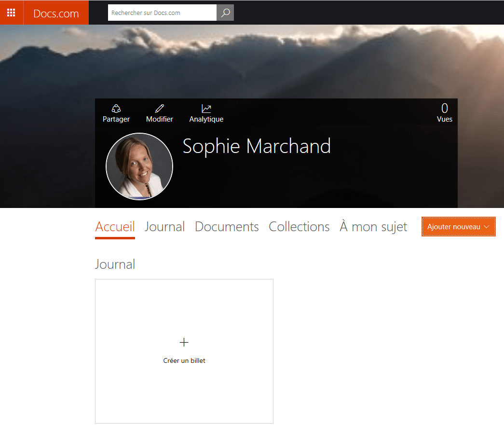Screen dimensions: 504x429
Task: Open the app launcher waffle icon
Action: (x=11, y=13)
